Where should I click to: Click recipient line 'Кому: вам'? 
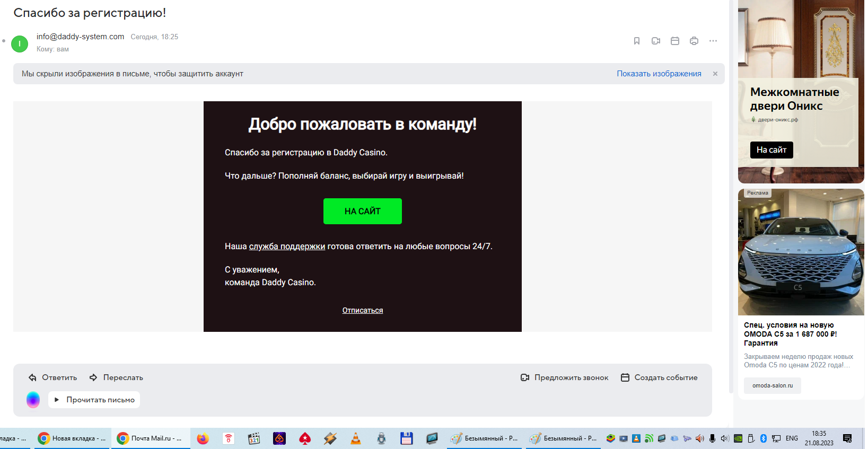point(52,49)
